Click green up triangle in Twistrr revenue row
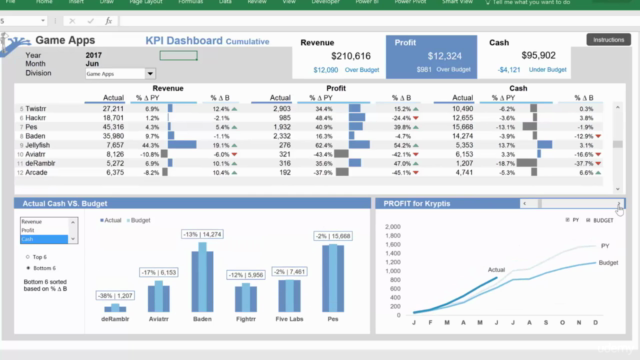This screenshot has height=360, width=640. pyautogui.click(x=234, y=109)
